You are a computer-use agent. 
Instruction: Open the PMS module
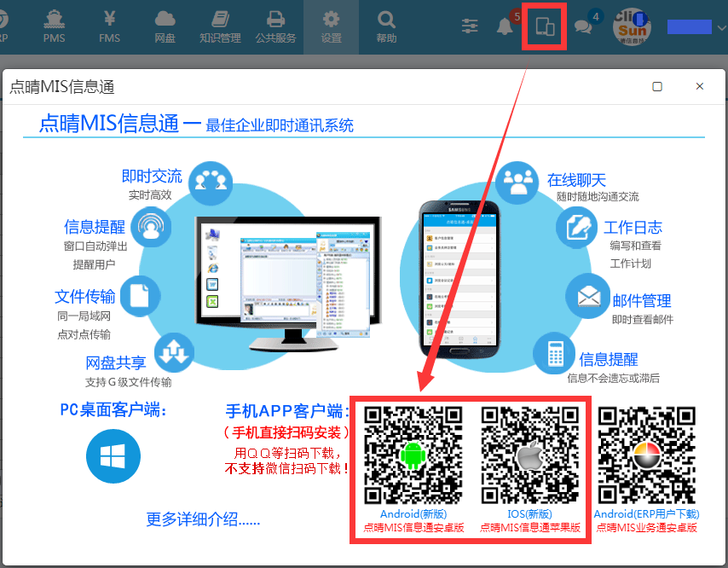[54, 26]
